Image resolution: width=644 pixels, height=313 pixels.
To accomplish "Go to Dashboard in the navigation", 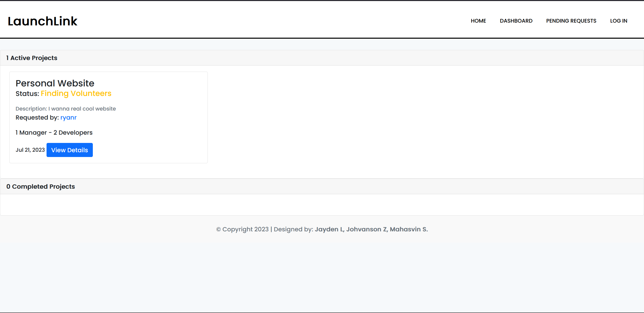I will click(516, 21).
